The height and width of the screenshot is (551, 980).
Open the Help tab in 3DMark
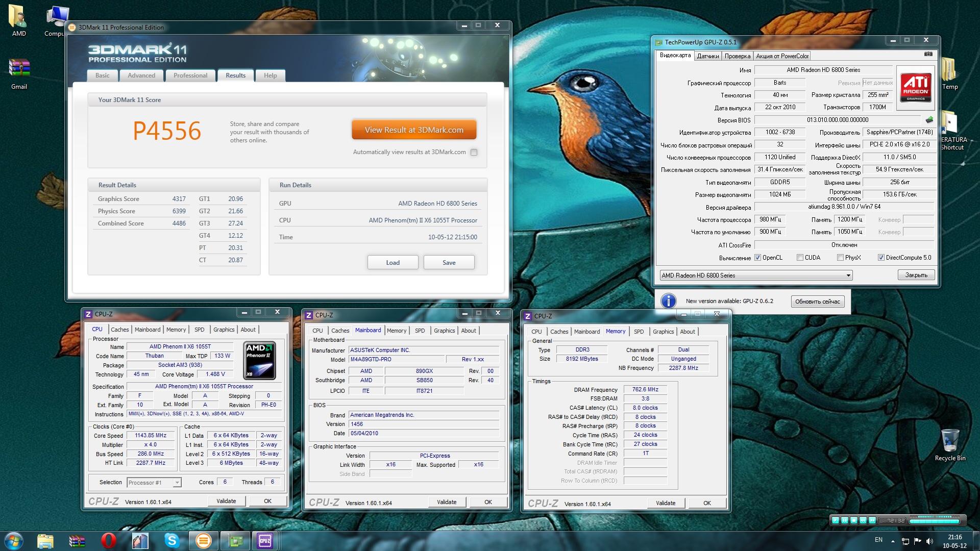[x=271, y=76]
